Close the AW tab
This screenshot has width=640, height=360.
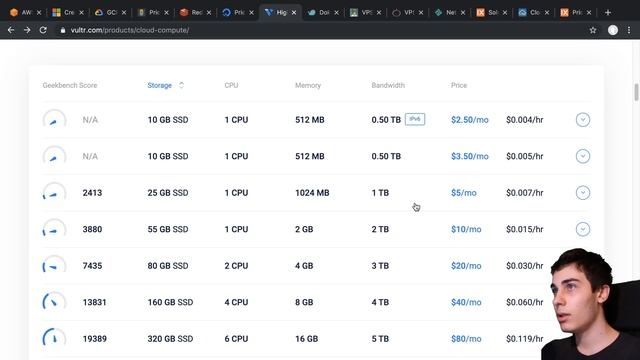point(39,13)
